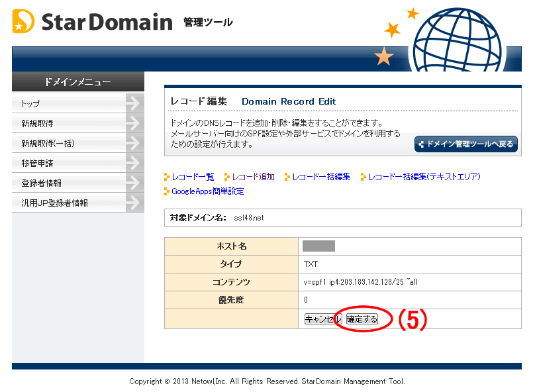Click the bullet icon before GoogleApps簡単設定

coord(166,191)
